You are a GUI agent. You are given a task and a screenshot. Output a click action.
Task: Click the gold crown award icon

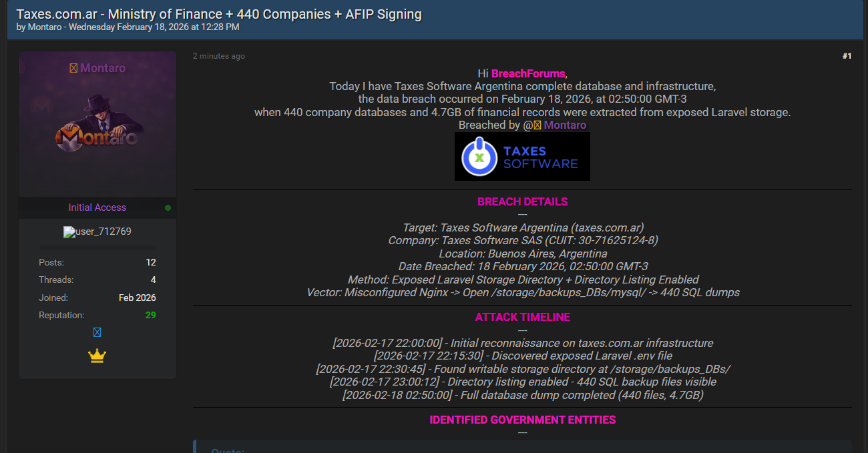[x=97, y=356]
